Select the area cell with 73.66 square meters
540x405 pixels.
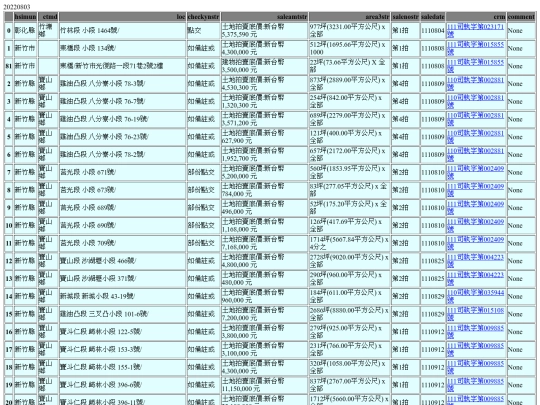pos(349,66)
